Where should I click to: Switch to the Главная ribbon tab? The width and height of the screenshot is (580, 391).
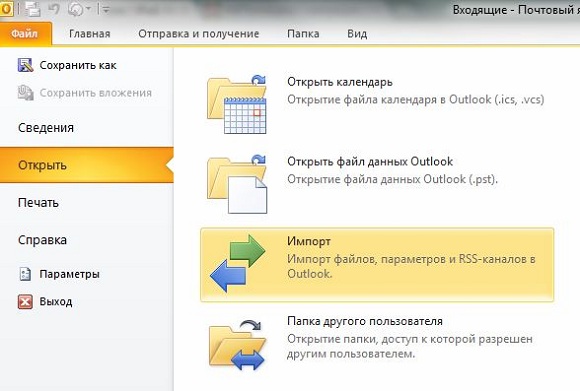[x=90, y=34]
